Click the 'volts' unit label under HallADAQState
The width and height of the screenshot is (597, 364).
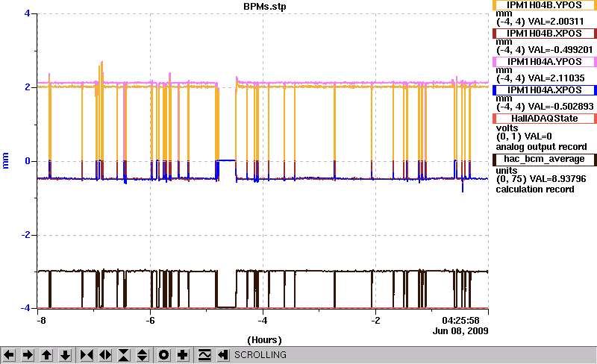(507, 128)
